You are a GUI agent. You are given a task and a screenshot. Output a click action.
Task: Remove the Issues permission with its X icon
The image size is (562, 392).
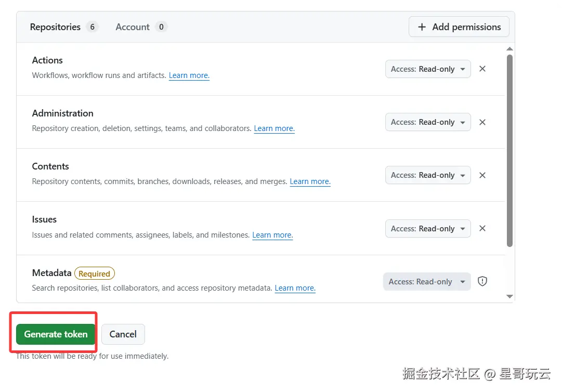482,228
